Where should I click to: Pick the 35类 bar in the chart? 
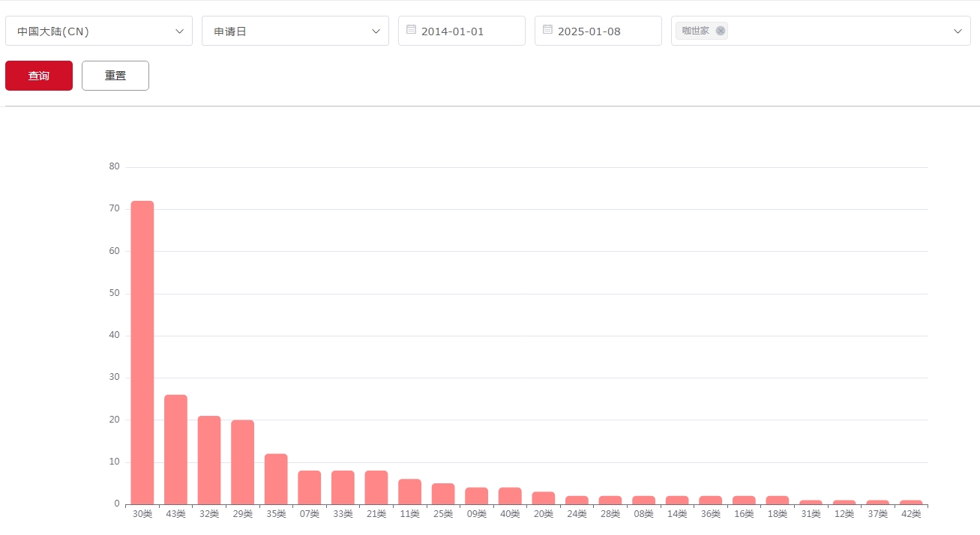pyautogui.click(x=276, y=480)
